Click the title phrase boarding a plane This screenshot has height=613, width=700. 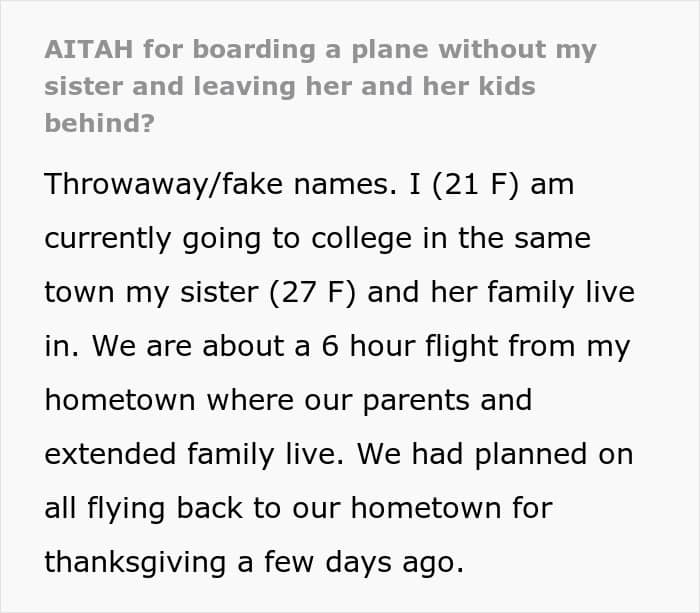pyautogui.click(x=267, y=50)
